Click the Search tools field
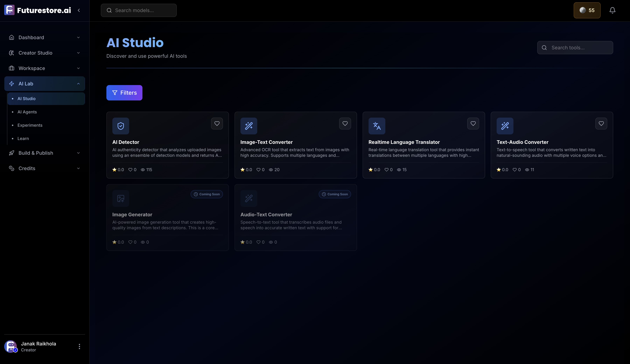The image size is (630, 364). click(x=575, y=47)
